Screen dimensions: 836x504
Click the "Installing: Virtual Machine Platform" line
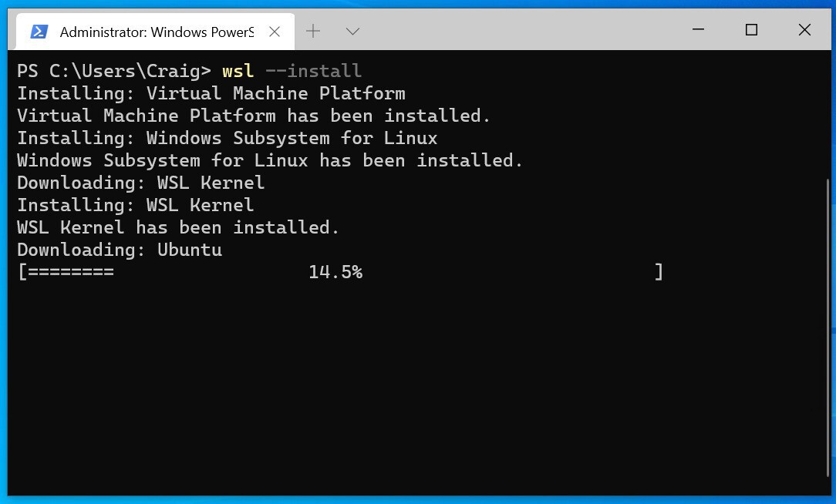211,93
